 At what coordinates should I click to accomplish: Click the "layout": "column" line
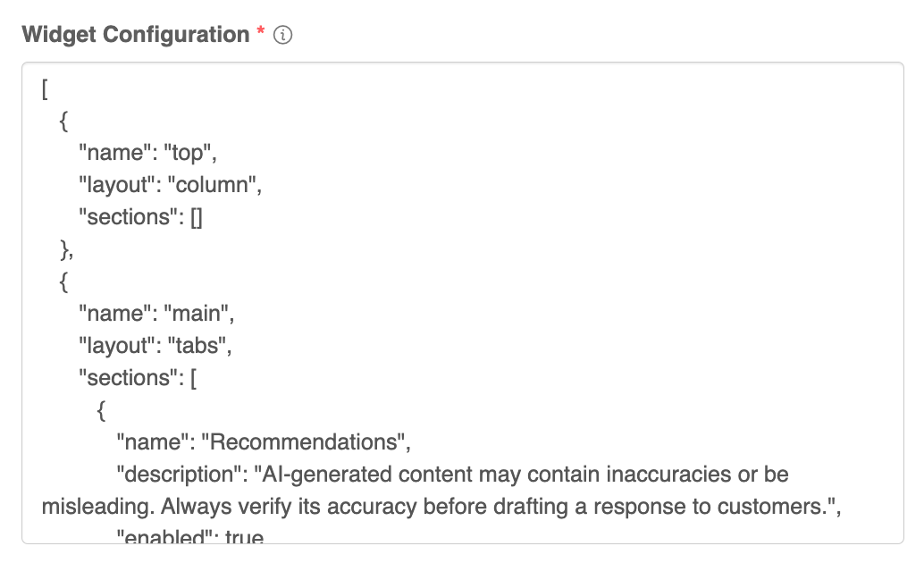pyautogui.click(x=169, y=185)
